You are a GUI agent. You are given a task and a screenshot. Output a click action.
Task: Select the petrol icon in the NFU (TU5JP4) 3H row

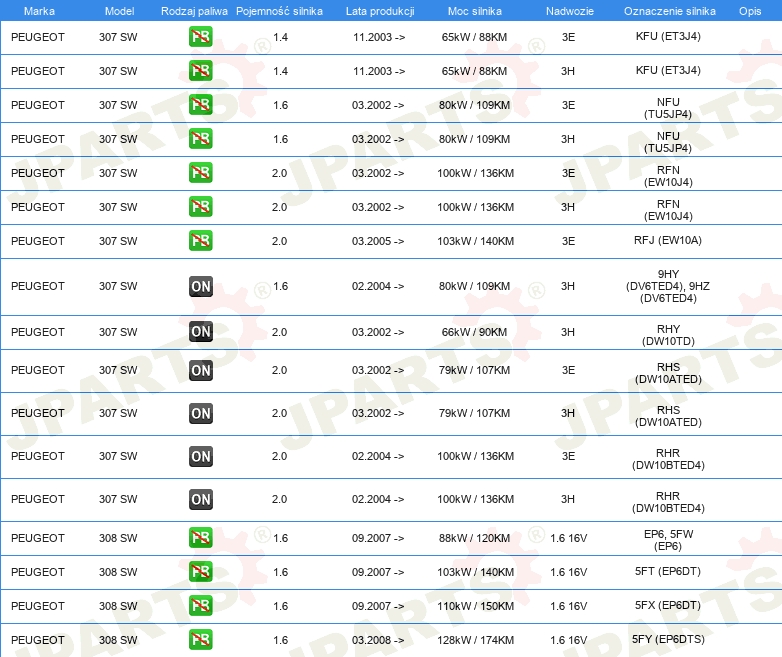(200, 139)
